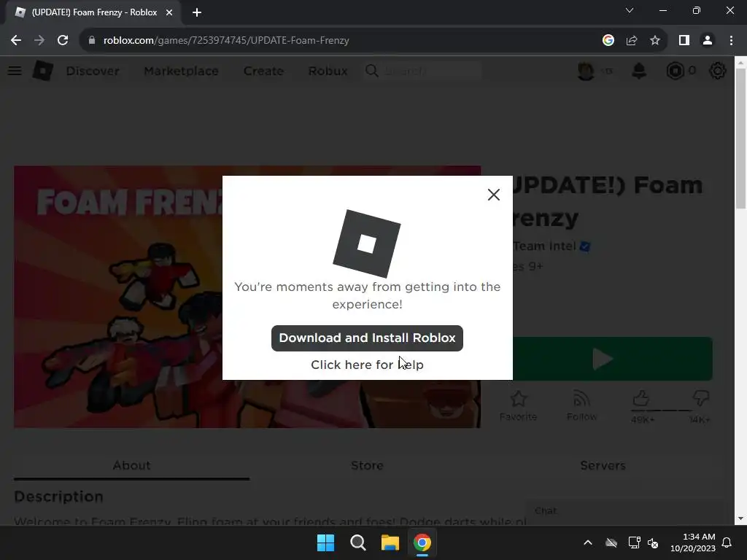747x560 pixels.
Task: Favorite the Foam Frenzy experience
Action: click(x=519, y=405)
